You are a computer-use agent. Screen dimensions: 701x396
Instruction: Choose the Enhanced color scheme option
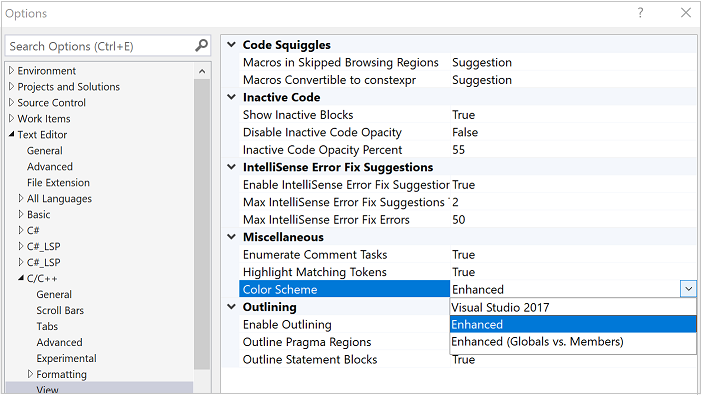[573, 324]
